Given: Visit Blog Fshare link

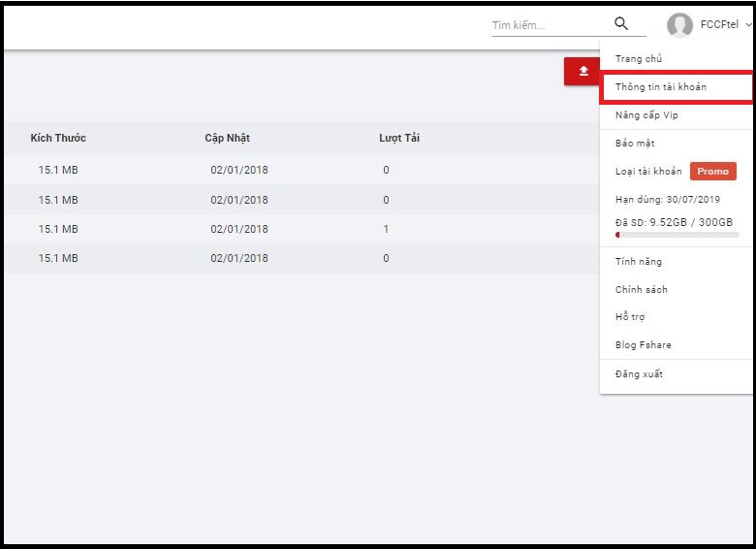Looking at the screenshot, I should [x=643, y=345].
